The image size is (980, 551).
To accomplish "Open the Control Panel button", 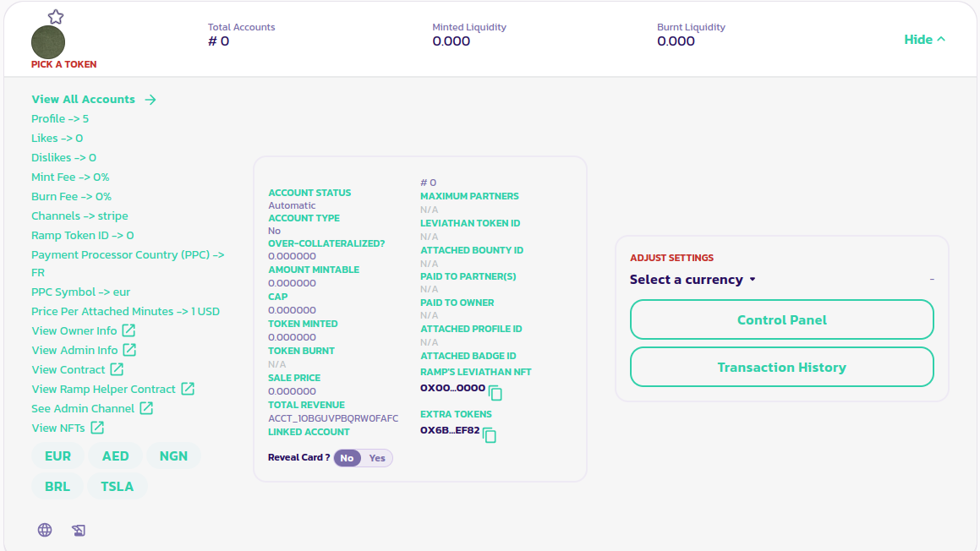I will (781, 320).
